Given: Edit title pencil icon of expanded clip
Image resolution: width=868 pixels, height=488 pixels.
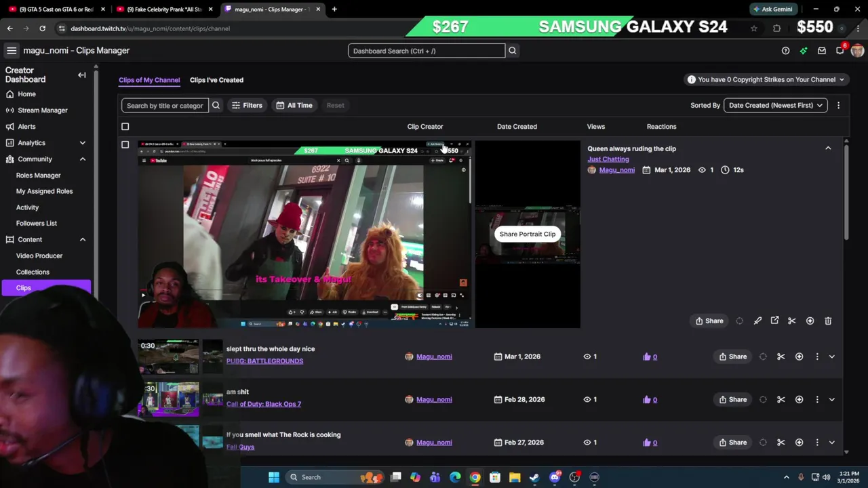Looking at the screenshot, I should 757,321.
